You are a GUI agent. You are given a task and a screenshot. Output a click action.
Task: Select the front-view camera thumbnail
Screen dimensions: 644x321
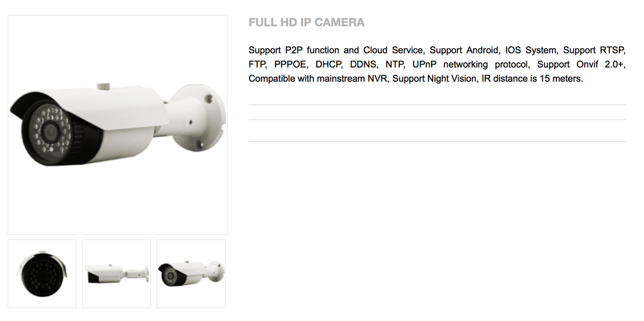[x=42, y=273]
